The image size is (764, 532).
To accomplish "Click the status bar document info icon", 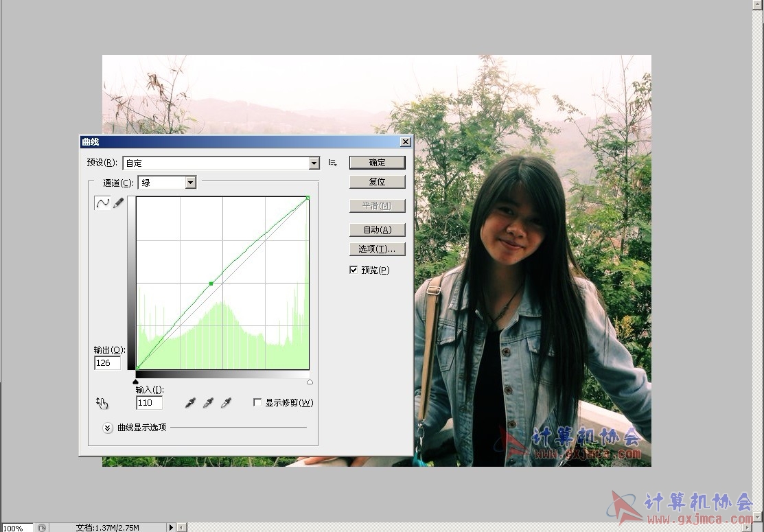I will [42, 528].
